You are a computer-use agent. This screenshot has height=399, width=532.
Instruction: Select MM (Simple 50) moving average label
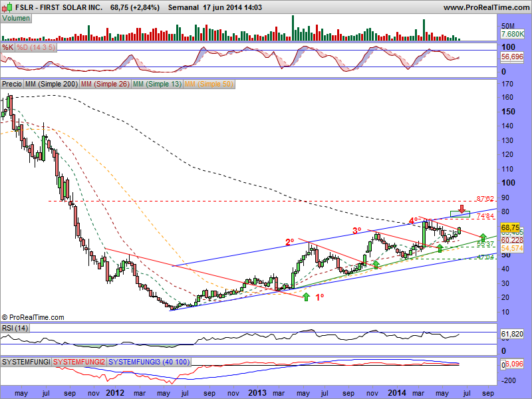[209, 84]
